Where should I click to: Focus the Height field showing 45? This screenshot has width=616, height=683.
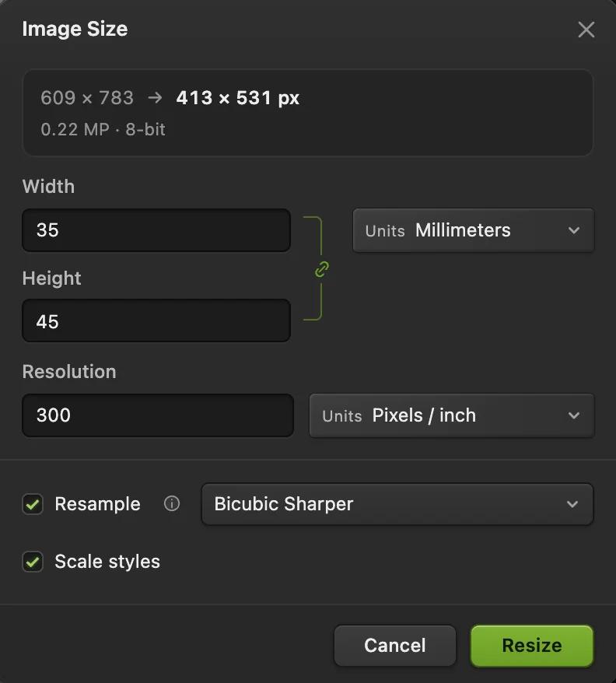pos(156,320)
